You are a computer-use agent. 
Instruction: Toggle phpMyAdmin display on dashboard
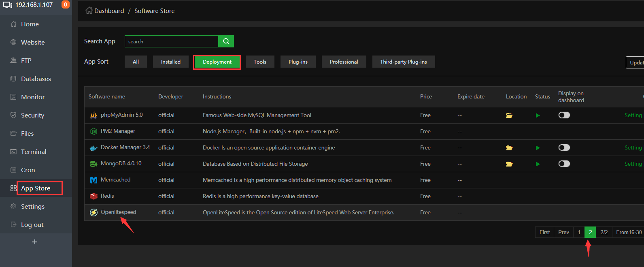564,115
